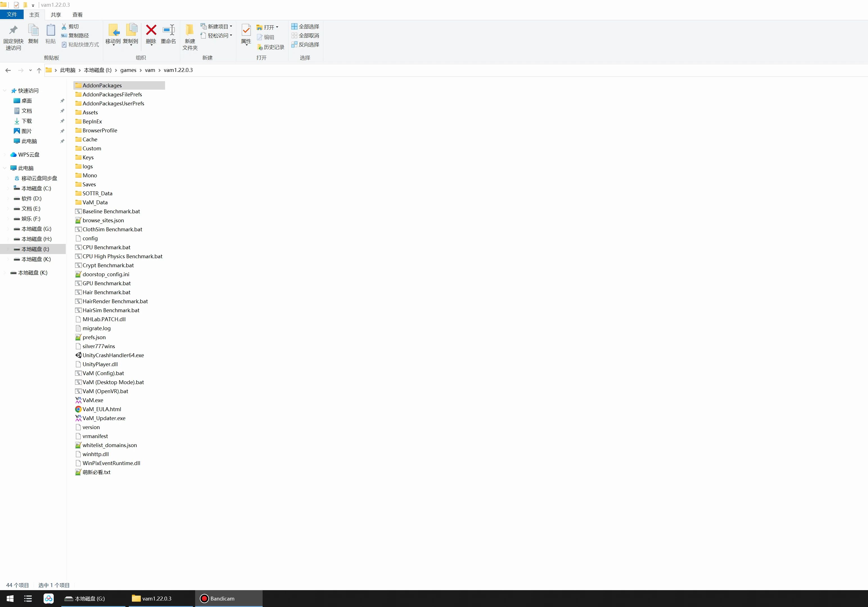Select the VaM.exe application file
This screenshot has width=868, height=607.
click(93, 400)
